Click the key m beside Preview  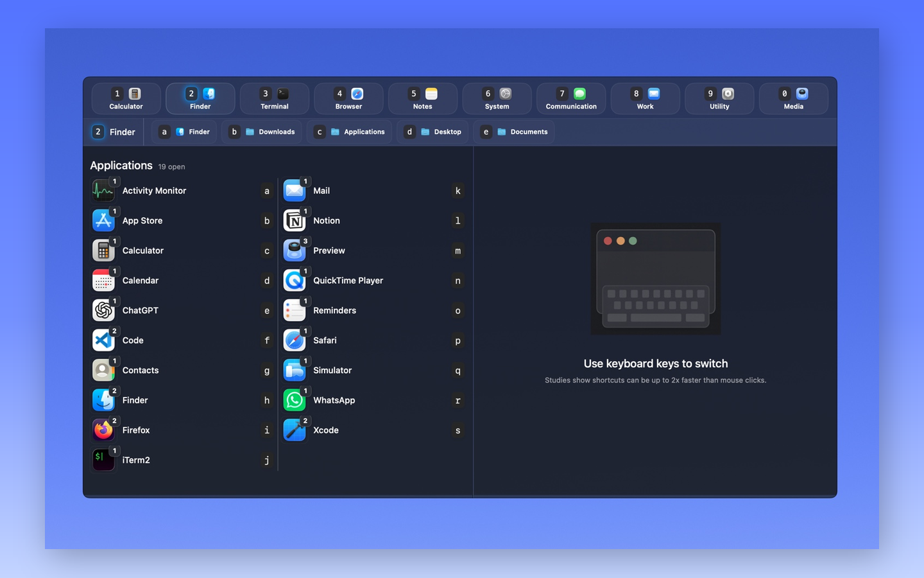[x=458, y=250]
